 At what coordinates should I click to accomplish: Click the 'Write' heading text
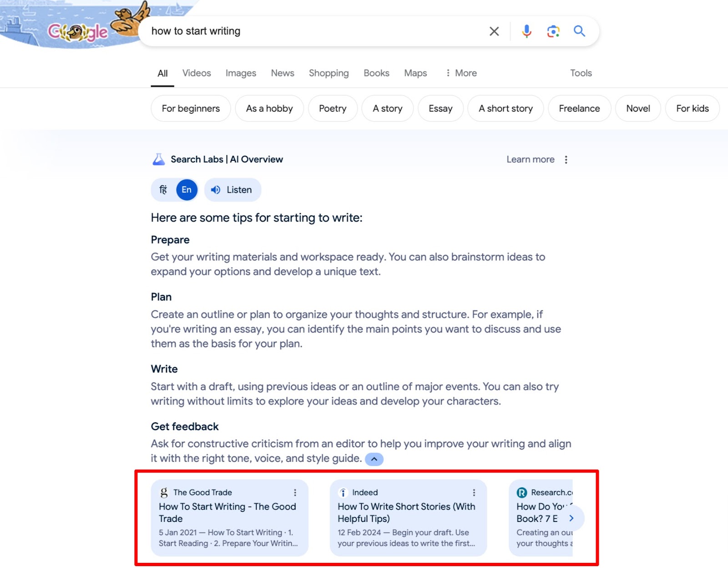point(164,369)
